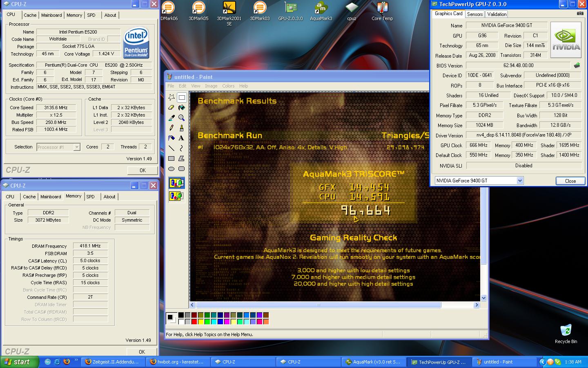This screenshot has width=588, height=368.
Task: Launch 3DMark03 from the desktop
Action: [260, 11]
